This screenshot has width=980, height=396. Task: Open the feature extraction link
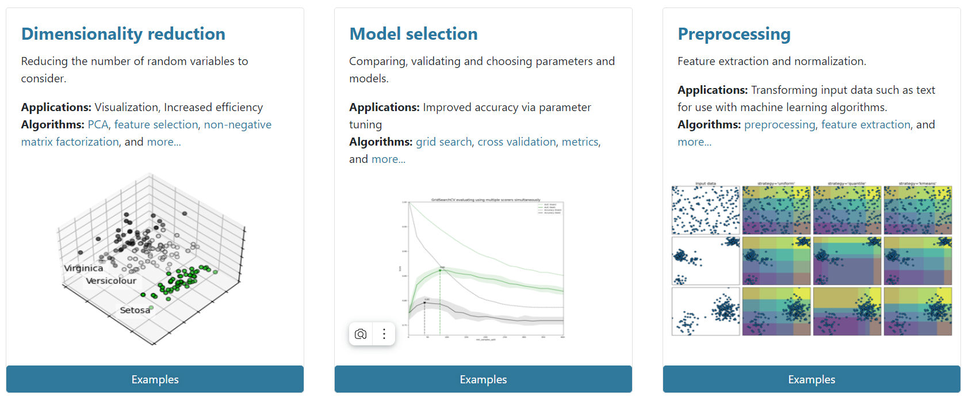click(866, 124)
